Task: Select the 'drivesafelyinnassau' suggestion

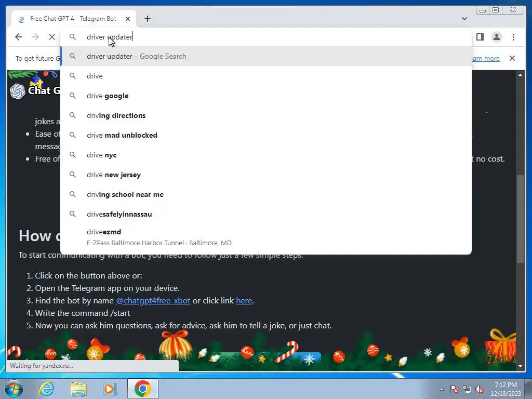Action: [266, 214]
